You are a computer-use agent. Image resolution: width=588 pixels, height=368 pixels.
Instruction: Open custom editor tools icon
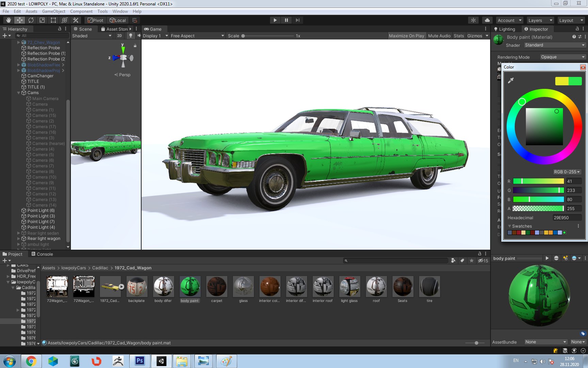click(x=76, y=20)
